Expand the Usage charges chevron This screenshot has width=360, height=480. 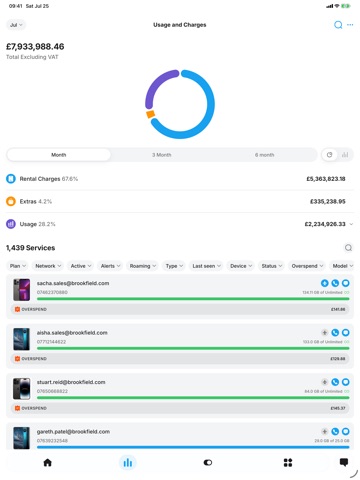point(351,224)
